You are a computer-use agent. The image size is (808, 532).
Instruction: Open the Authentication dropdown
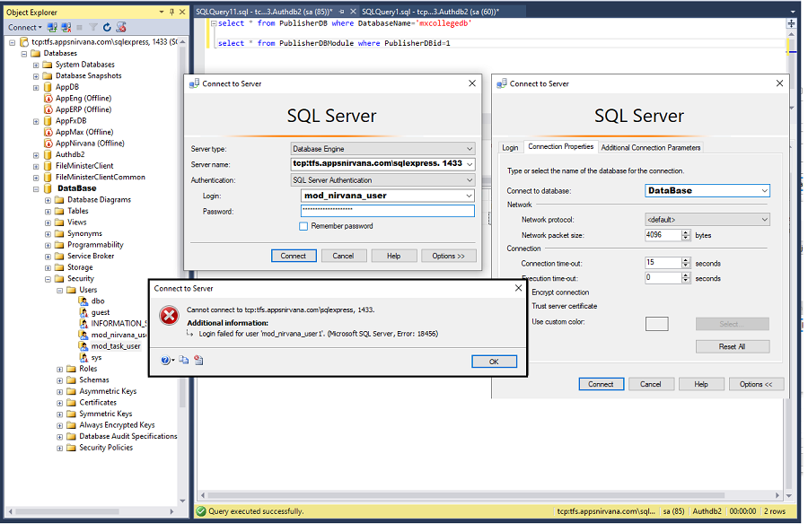[x=470, y=180]
